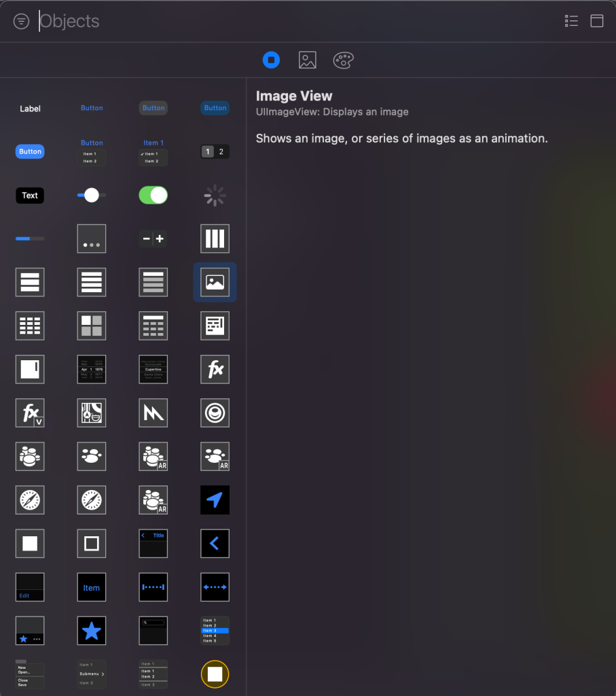Image resolution: width=616 pixels, height=696 pixels.
Task: Select the blue Location Button arrow icon
Action: point(215,500)
